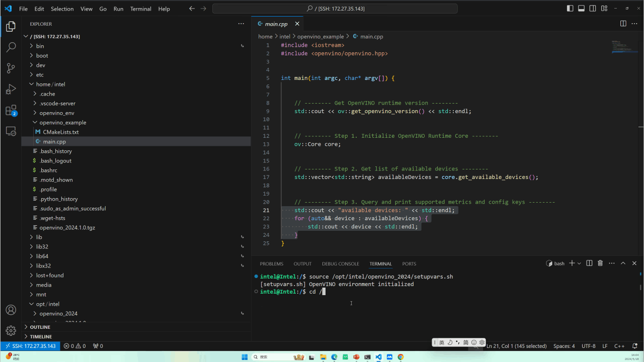Split the editor right
The height and width of the screenshot is (362, 644).
[x=623, y=24]
